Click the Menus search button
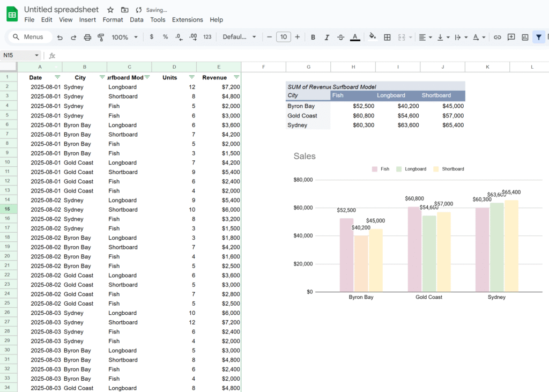The height and width of the screenshot is (392, 549). (x=31, y=37)
